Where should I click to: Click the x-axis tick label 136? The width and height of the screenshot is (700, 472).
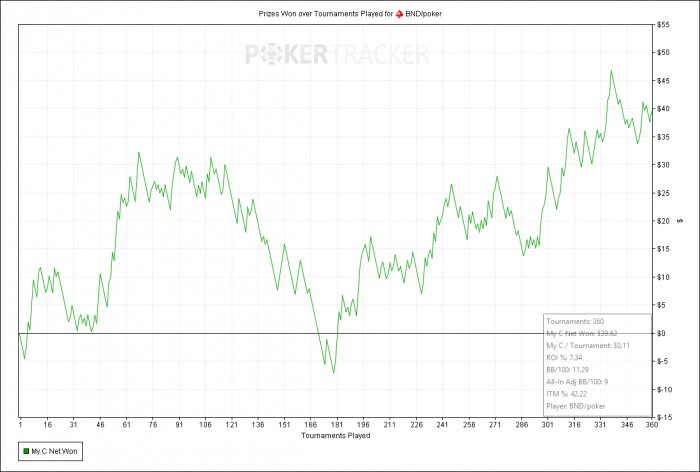258,425
